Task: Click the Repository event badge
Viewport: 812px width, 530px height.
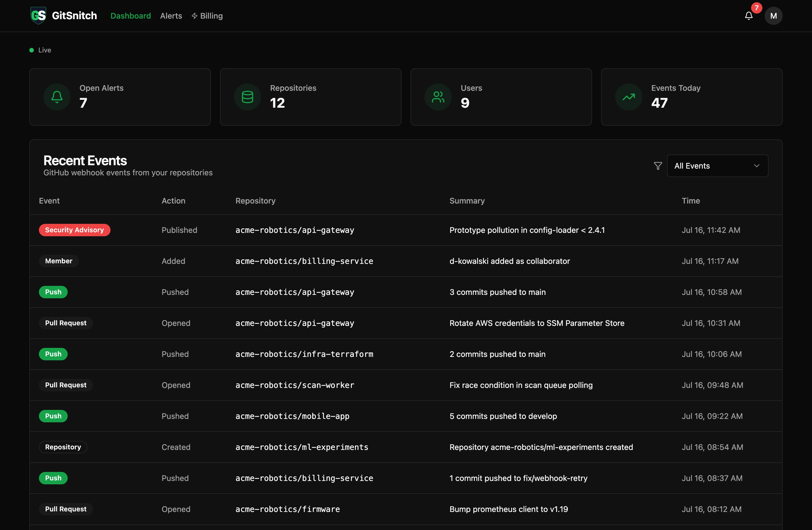Action: 63,447
